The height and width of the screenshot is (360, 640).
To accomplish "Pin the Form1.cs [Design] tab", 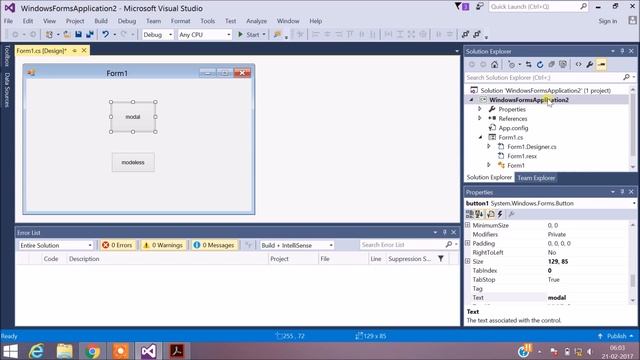I will pos(75,51).
